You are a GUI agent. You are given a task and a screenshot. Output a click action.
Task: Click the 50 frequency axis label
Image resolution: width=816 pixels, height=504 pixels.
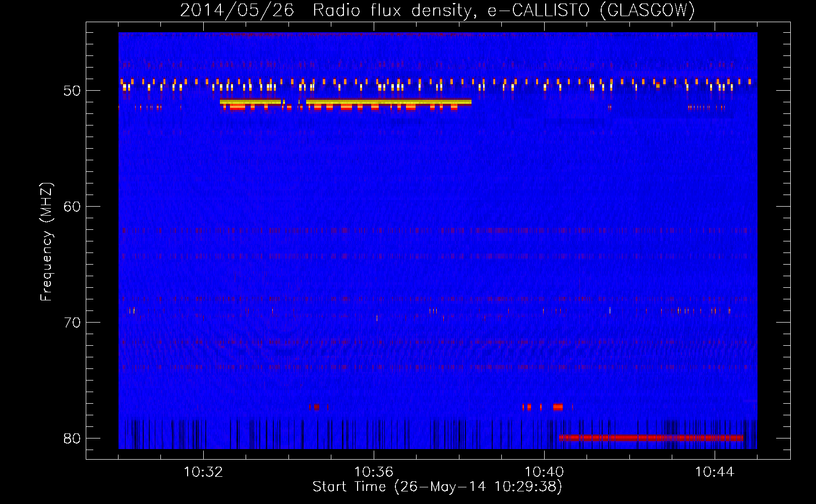(72, 91)
